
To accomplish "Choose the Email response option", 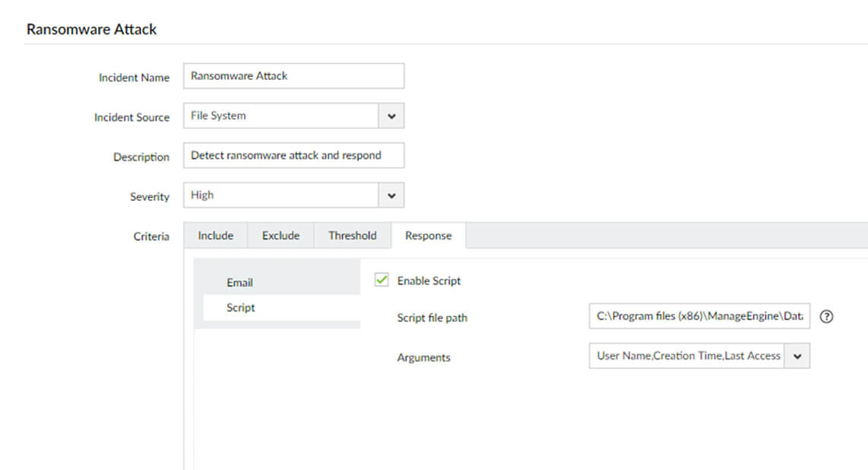I will click(x=239, y=282).
